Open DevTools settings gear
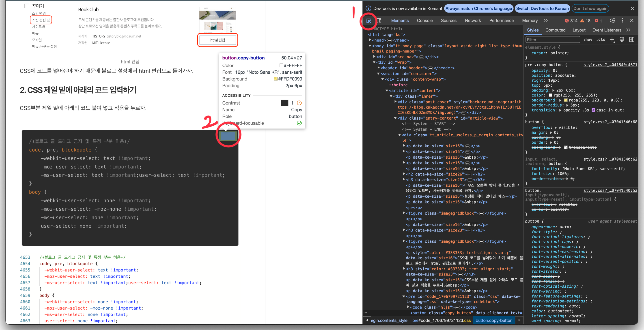 [x=612, y=21]
